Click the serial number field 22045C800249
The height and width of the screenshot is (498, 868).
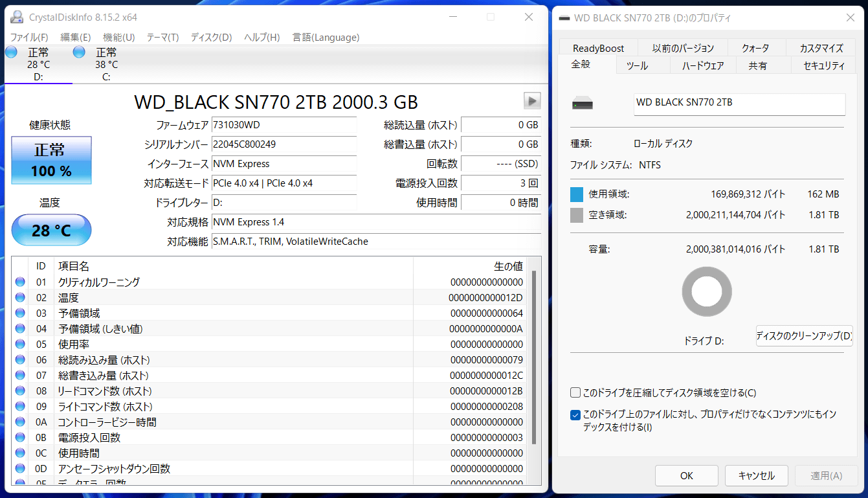point(284,144)
